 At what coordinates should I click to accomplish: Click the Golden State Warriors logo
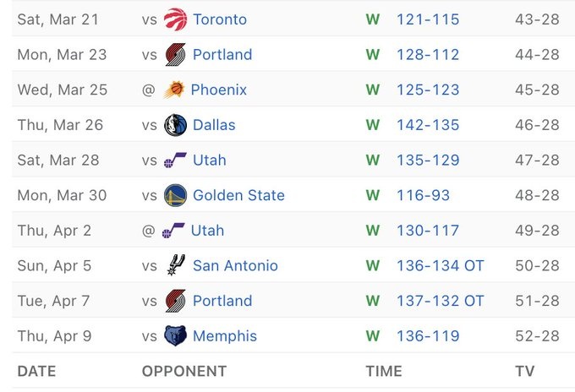[175, 195]
